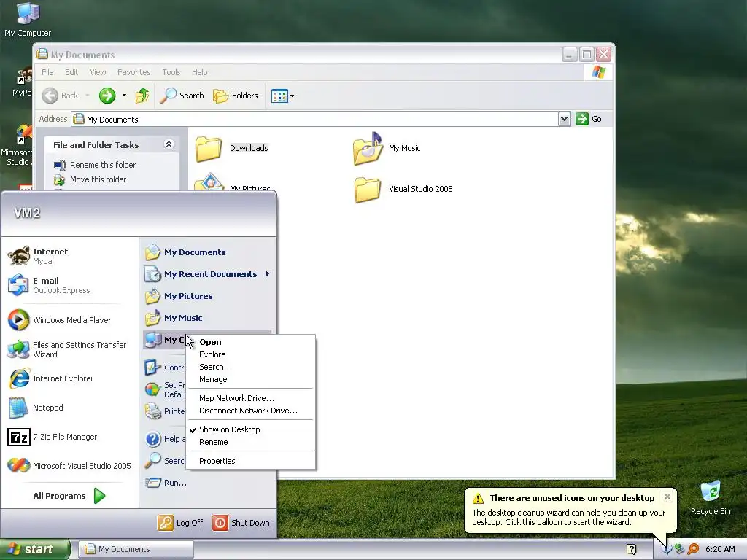Screen dimensions: 747x560
Task: Choose Rename in the context menu
Action: (251, 442)
